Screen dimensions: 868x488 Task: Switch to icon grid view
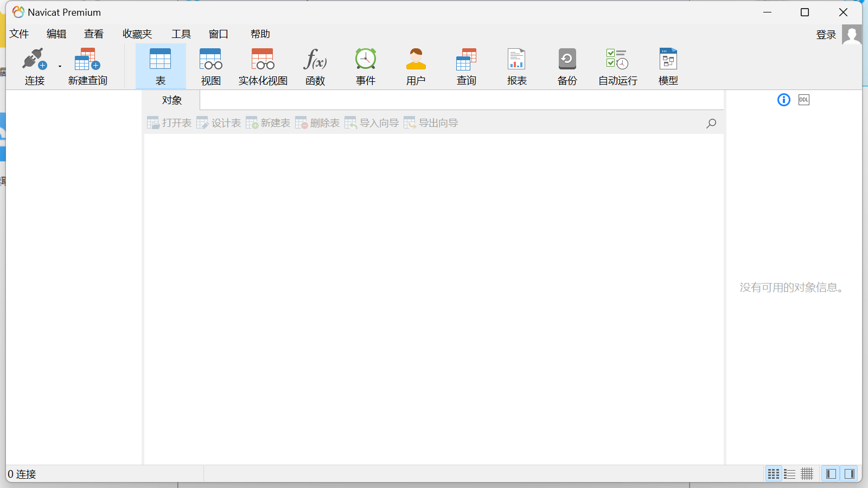click(774, 474)
